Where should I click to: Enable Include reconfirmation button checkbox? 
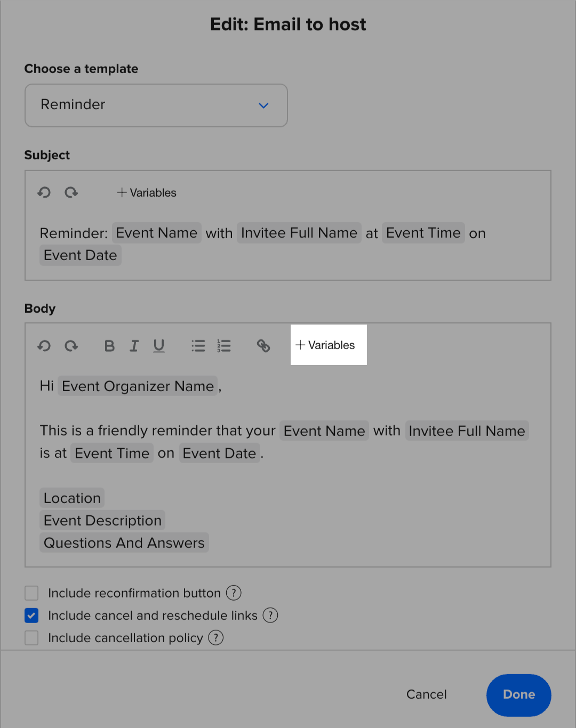[x=31, y=593]
